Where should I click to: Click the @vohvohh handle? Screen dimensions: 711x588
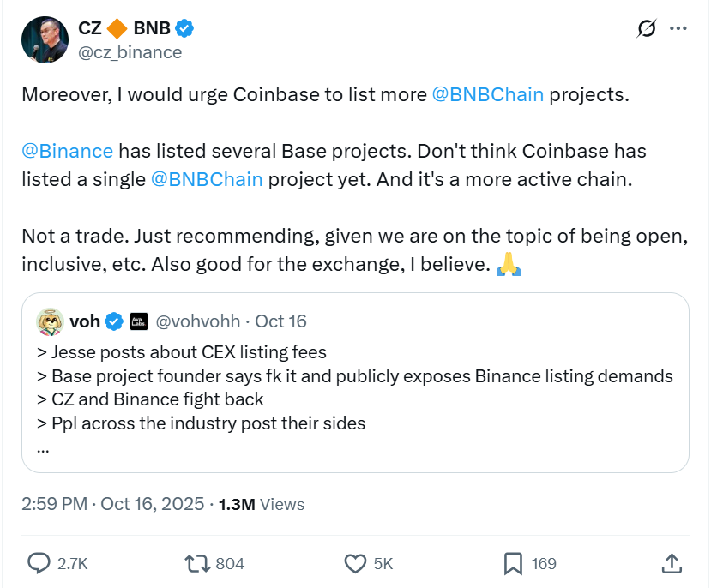pyautogui.click(x=199, y=321)
